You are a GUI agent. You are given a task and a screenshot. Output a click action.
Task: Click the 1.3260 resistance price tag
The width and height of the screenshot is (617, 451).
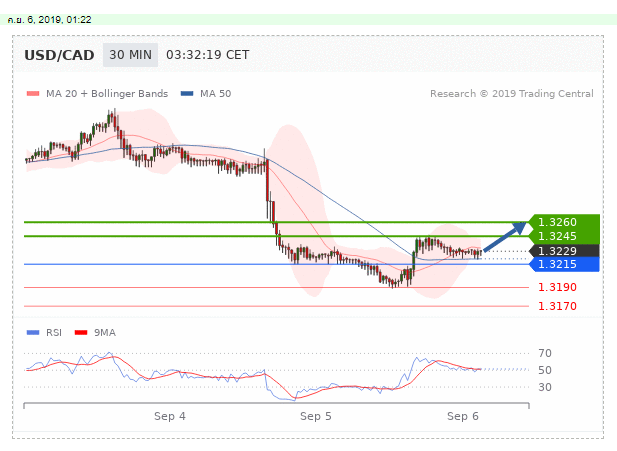[564, 222]
